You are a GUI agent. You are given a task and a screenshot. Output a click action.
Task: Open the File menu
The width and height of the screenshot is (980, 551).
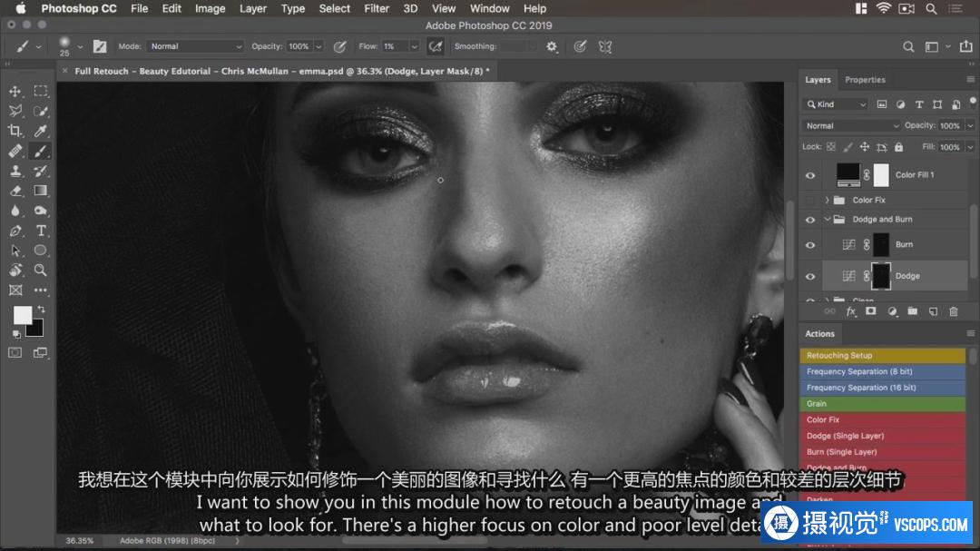140,9
